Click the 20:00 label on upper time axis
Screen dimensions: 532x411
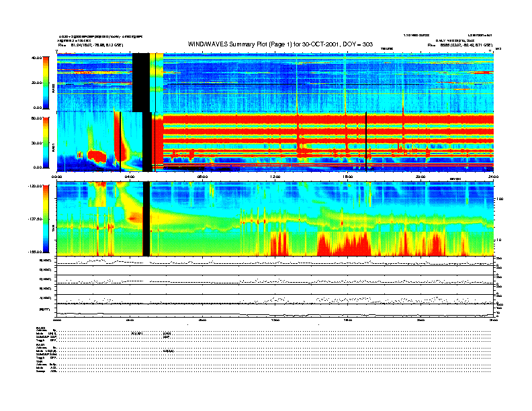click(420, 177)
